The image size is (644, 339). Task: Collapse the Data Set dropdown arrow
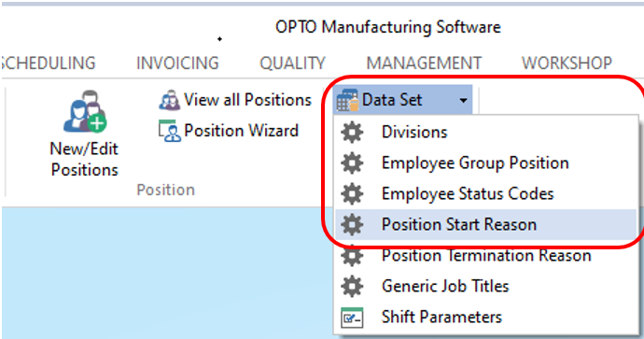coord(463,100)
